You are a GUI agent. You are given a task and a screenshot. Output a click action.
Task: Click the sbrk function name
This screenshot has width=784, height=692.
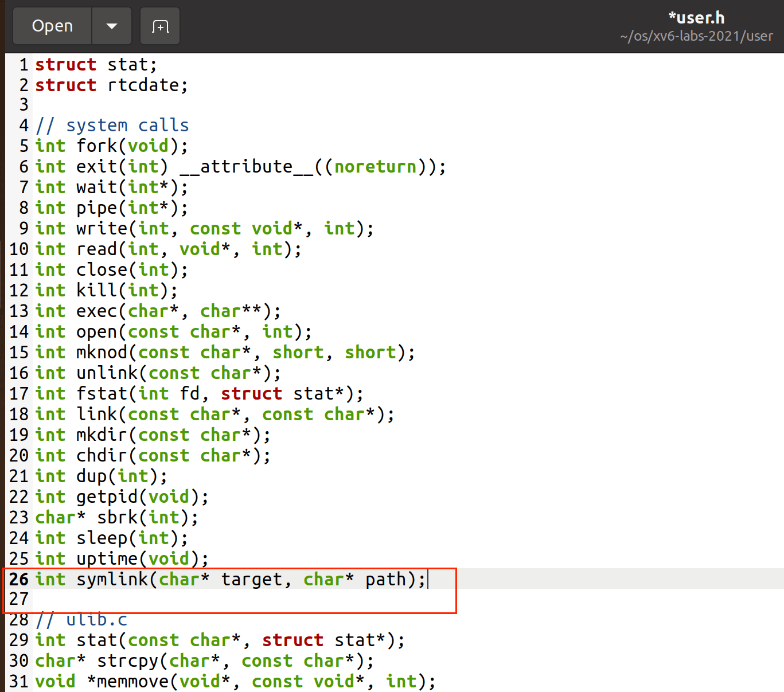coord(118,518)
